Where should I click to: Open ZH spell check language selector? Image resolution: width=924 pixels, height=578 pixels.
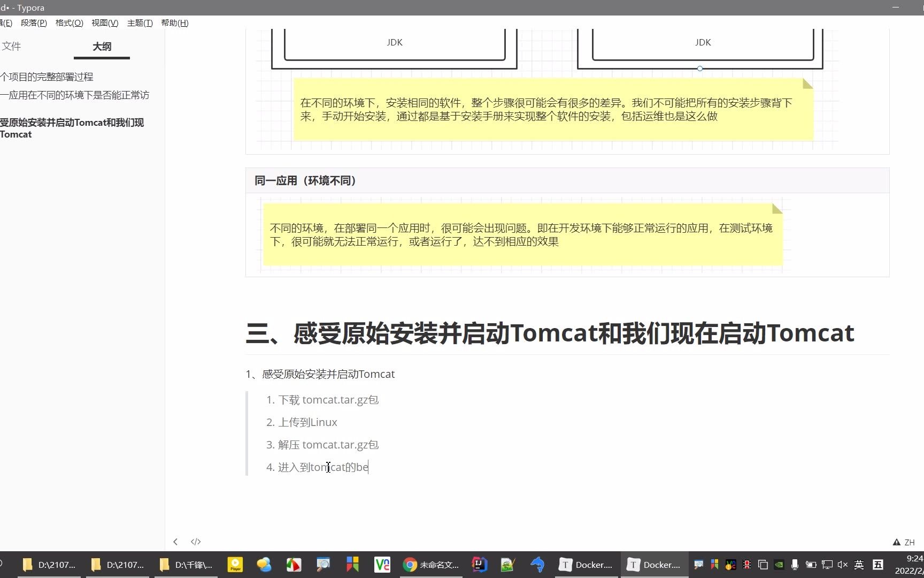click(x=910, y=542)
